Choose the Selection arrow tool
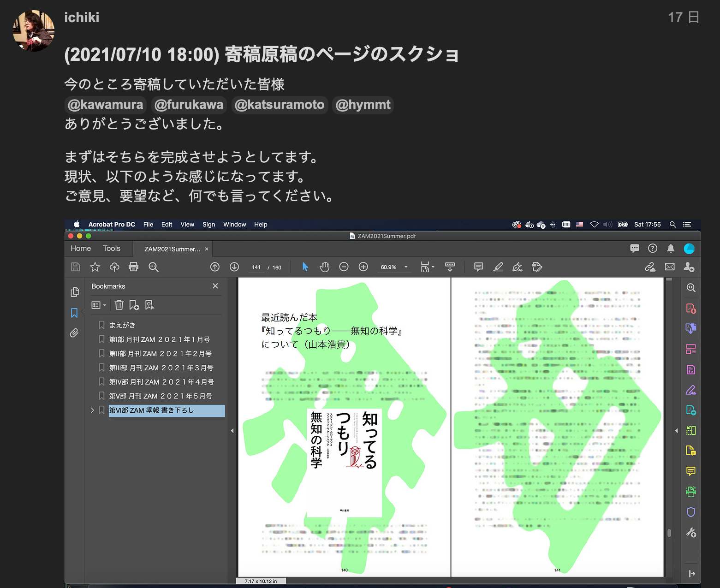The width and height of the screenshot is (720, 588). 305,267
